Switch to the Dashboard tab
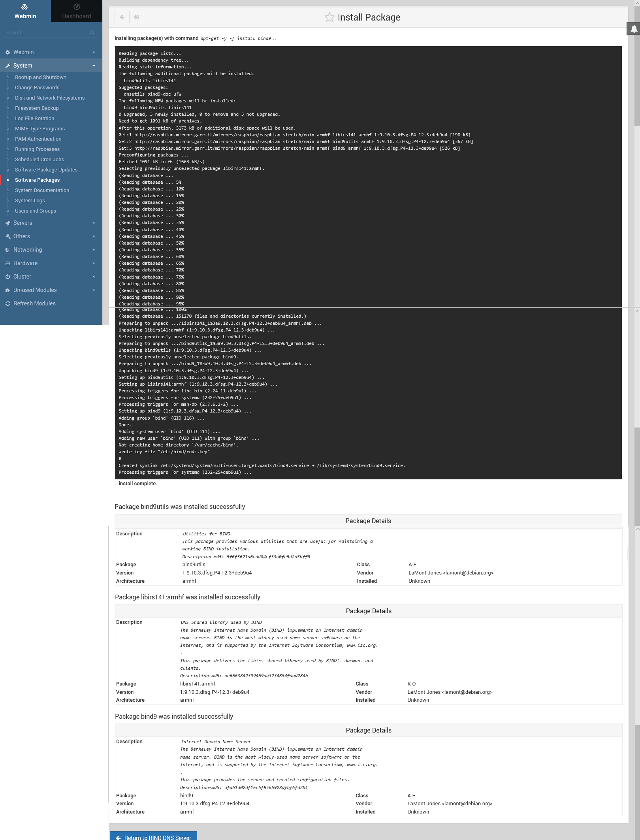Screen dimensions: 640x840 [77, 11]
